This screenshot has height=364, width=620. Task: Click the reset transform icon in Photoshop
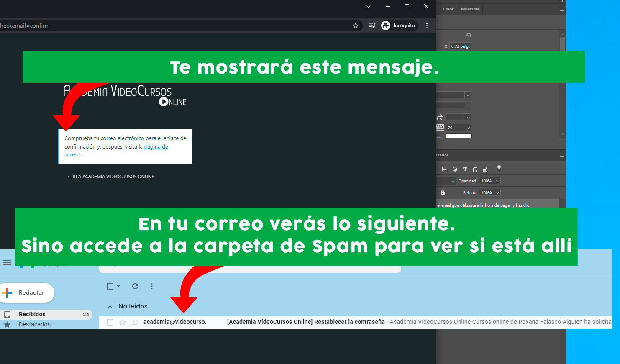coord(469,36)
